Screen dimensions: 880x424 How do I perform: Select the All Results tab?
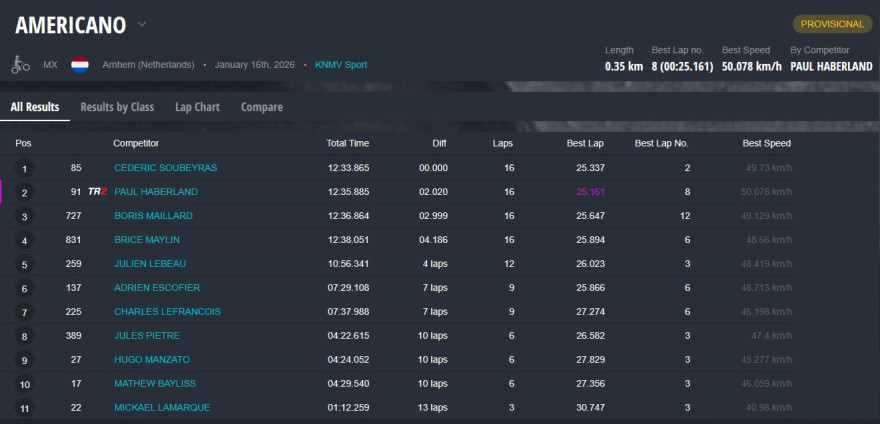pyautogui.click(x=35, y=107)
